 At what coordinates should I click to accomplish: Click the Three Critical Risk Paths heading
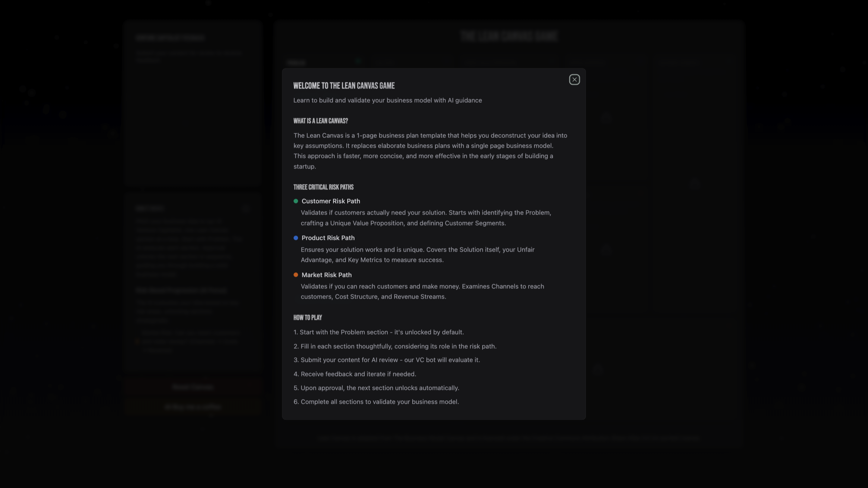(323, 187)
